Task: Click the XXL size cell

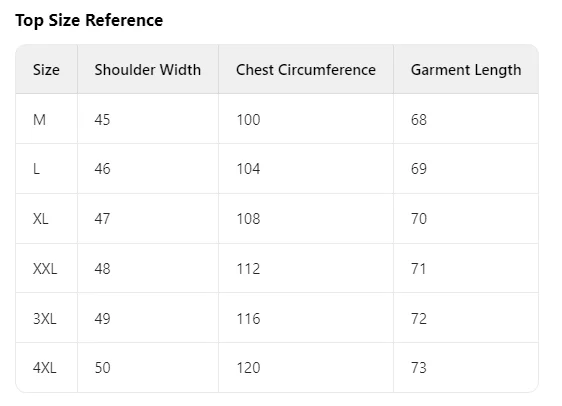Action: click(45, 268)
